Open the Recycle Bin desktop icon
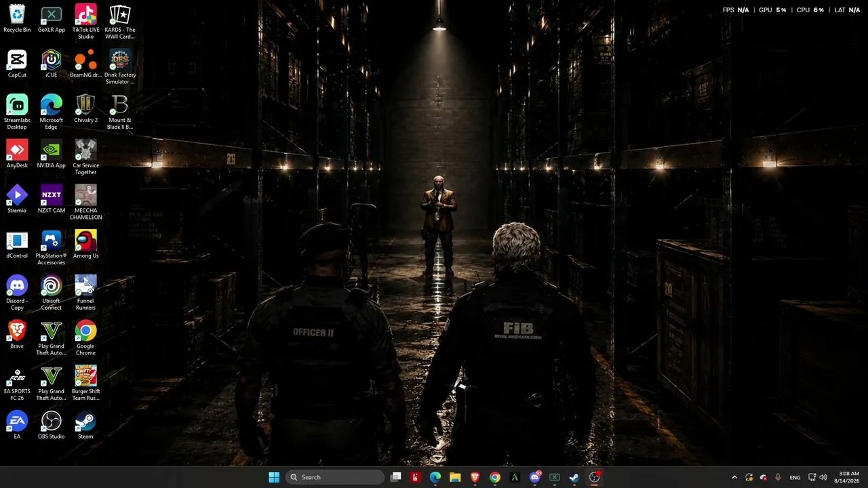 coord(17,19)
